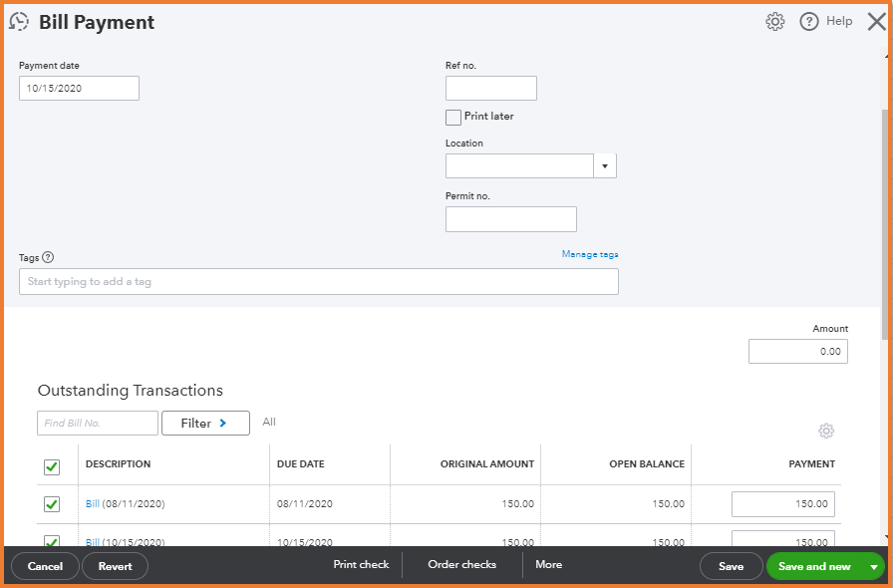Image resolution: width=893 pixels, height=588 pixels.
Task: Expand the Location dropdown
Action: (x=605, y=166)
